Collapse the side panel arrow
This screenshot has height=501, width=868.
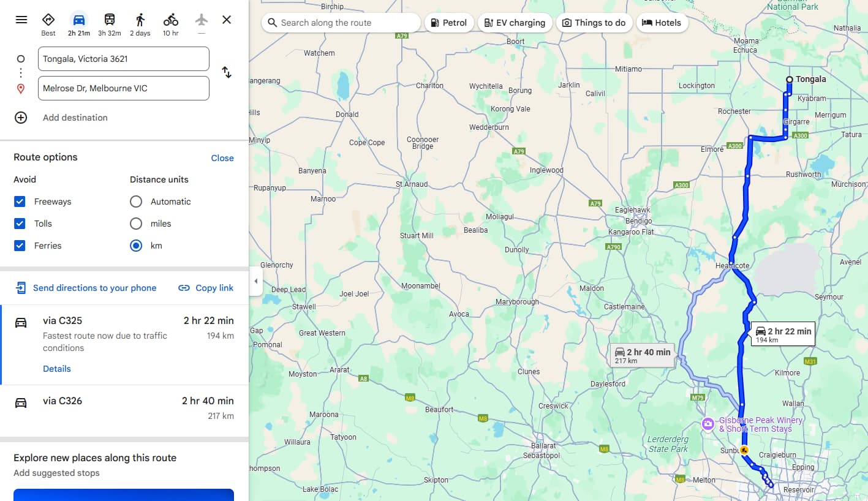tap(256, 282)
